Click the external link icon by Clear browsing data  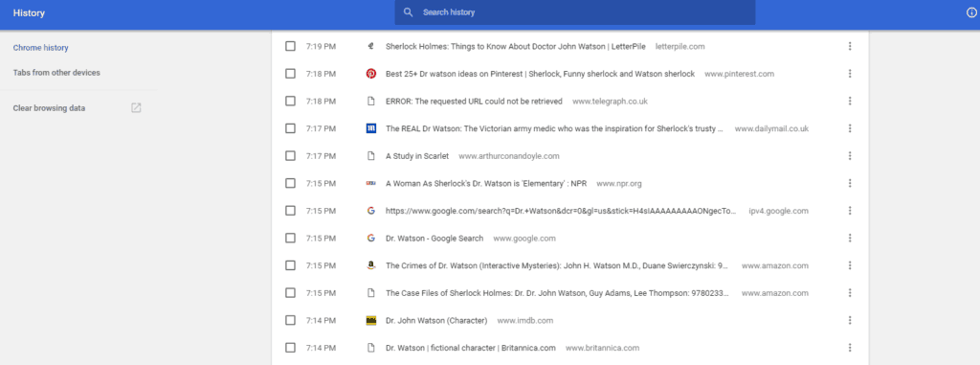(x=136, y=107)
